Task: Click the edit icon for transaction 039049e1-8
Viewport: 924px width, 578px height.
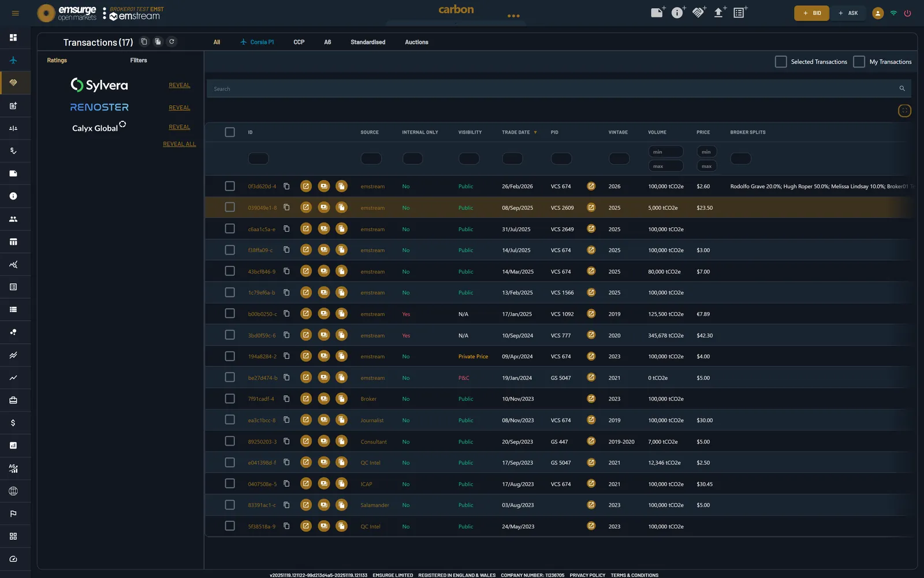Action: [306, 208]
